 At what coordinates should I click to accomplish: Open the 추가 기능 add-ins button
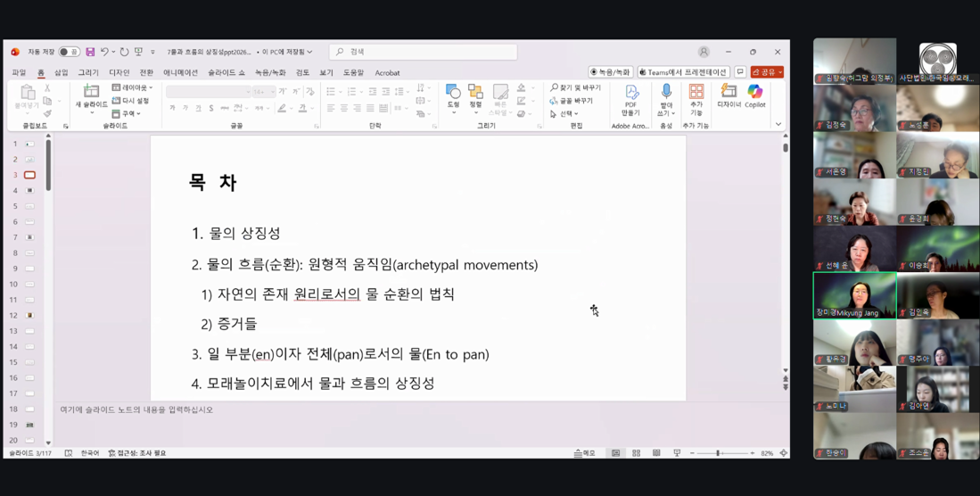click(696, 100)
